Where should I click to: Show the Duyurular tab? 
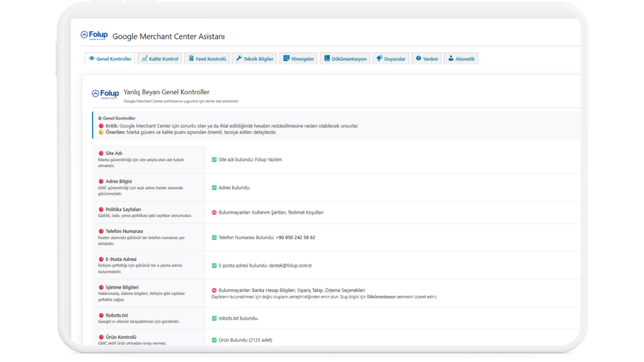[x=391, y=59]
